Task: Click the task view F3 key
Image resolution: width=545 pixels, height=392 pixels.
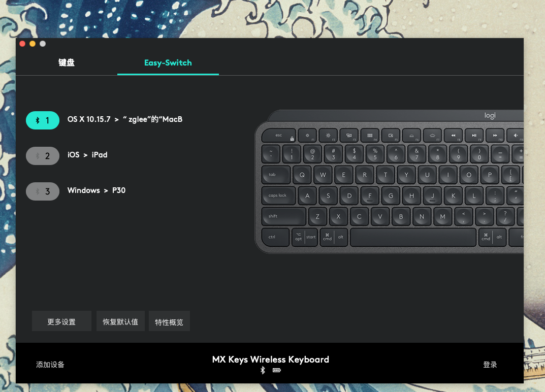Action: click(x=349, y=135)
